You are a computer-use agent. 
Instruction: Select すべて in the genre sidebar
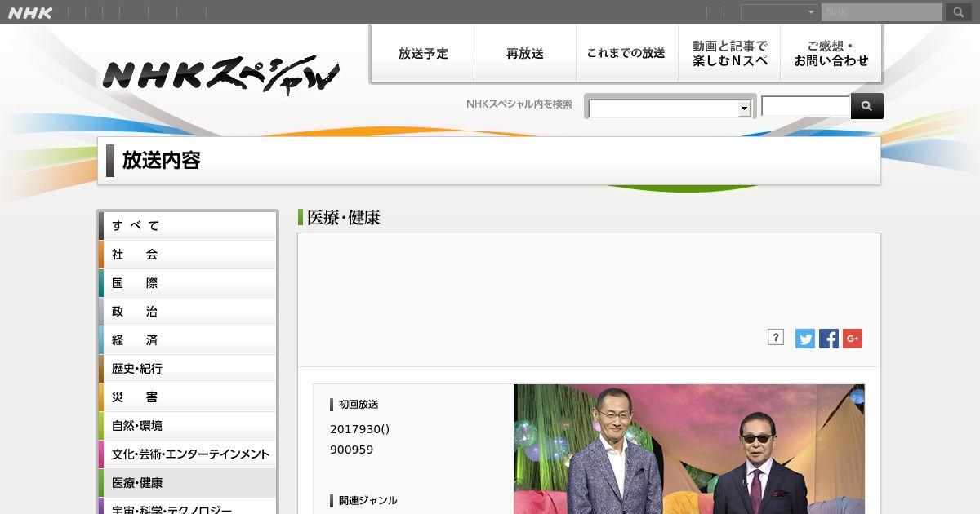188,226
